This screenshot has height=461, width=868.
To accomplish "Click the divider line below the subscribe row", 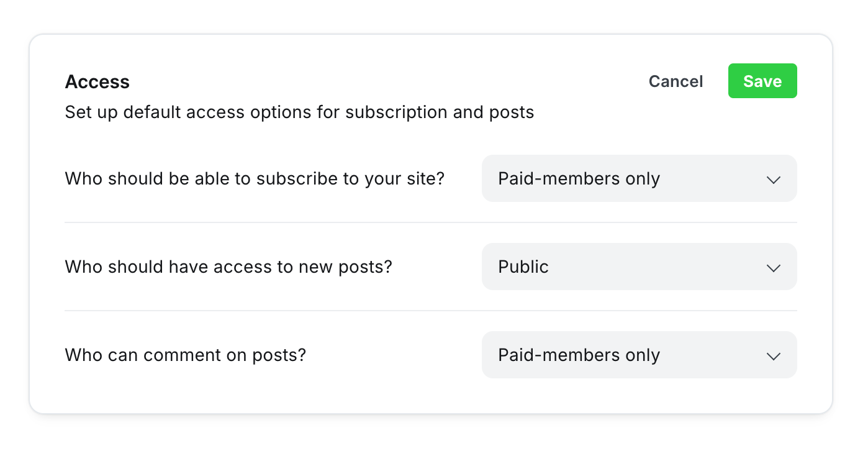I will (430, 222).
